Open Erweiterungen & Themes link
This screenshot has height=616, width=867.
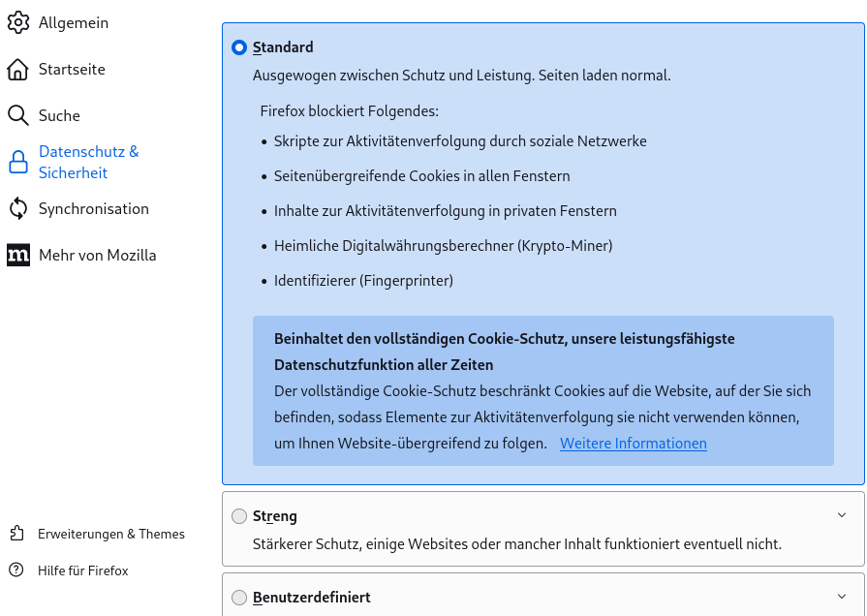111,534
